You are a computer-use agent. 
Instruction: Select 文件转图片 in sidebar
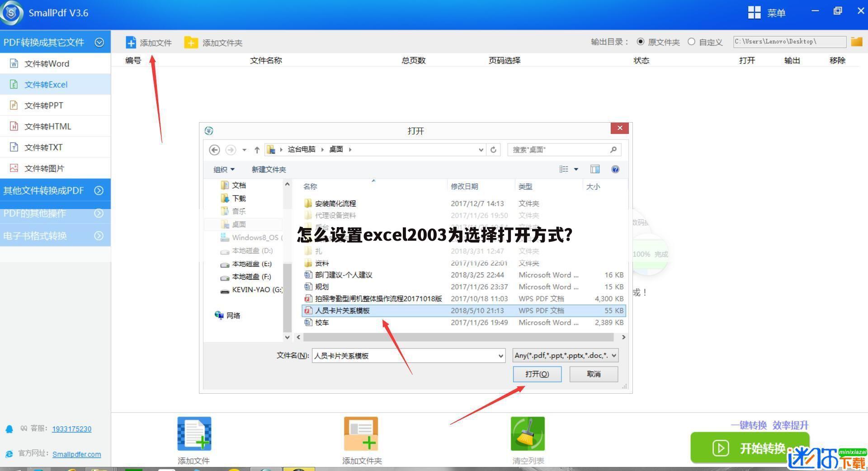tap(55, 168)
